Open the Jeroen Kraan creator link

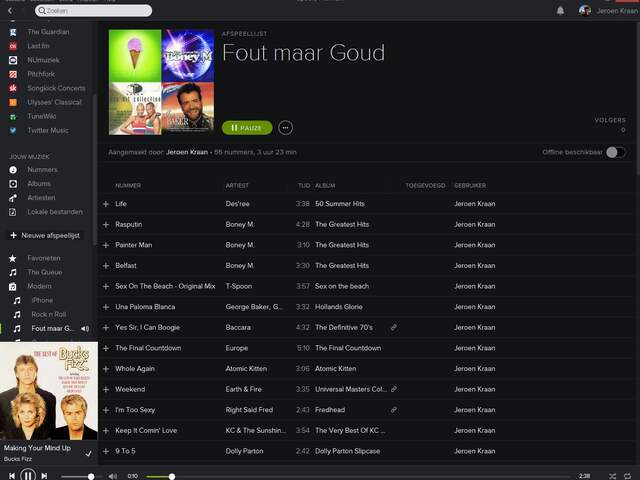(x=187, y=152)
